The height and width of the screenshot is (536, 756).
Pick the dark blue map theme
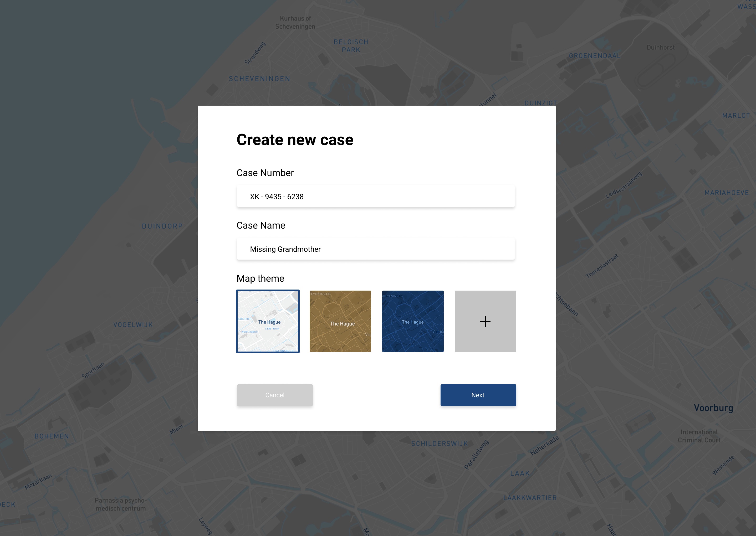[413, 321]
